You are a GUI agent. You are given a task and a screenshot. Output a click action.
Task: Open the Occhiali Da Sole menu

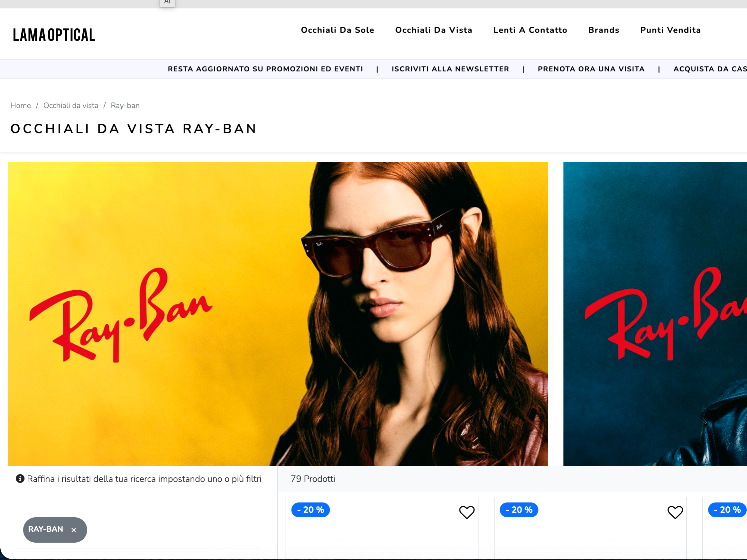[x=337, y=30]
